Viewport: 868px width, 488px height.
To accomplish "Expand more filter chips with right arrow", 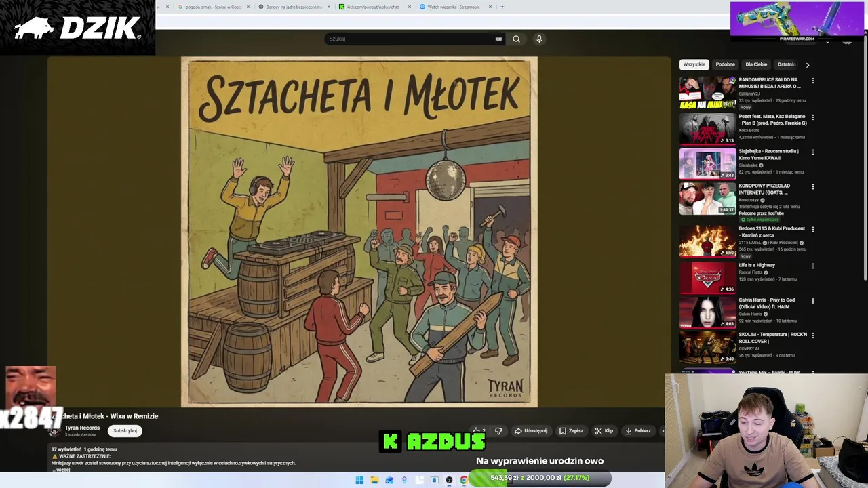I will [x=807, y=65].
